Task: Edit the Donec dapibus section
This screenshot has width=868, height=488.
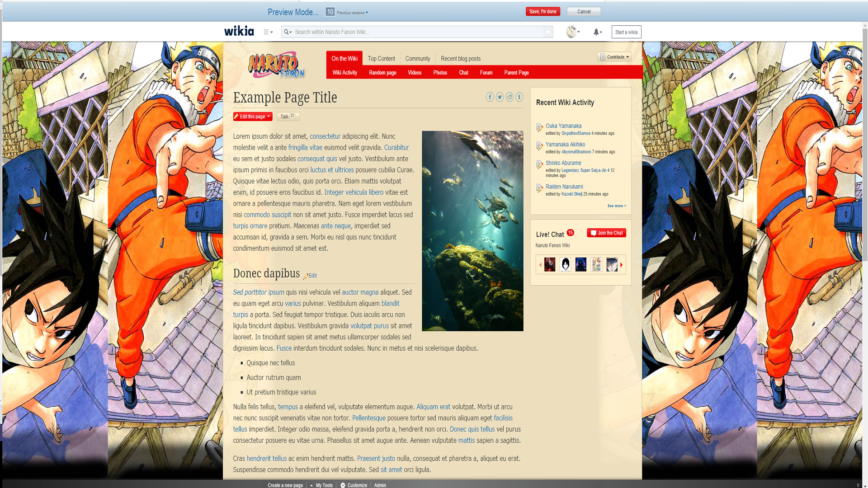Action: [310, 276]
